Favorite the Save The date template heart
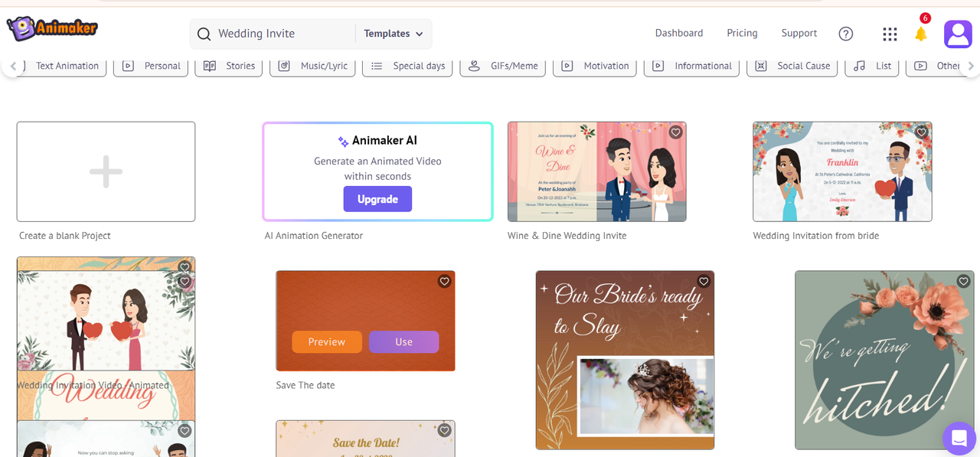This screenshot has width=980, height=457. pos(444,282)
